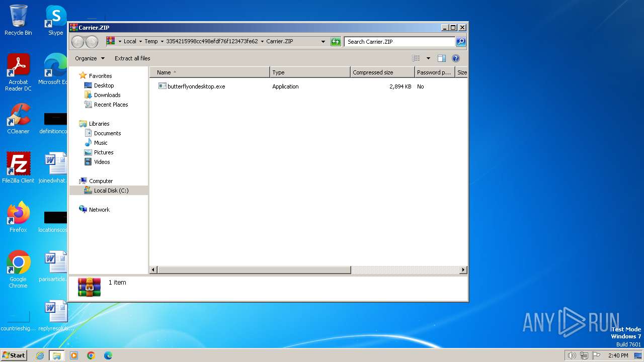Screen dimensions: 644x362
Task: Click the WinRAR archive icon in details pane
Action: 89,287
